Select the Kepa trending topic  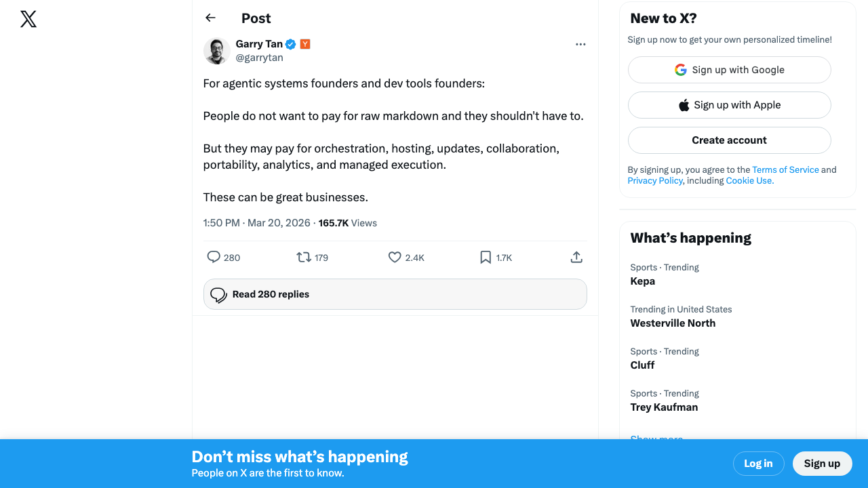click(643, 281)
